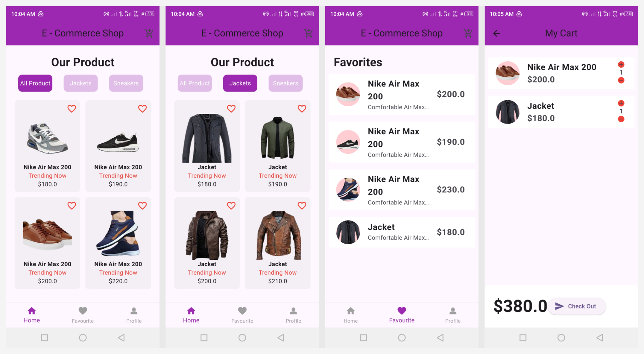Tap Android recent apps square on second screen
The image size is (644, 354).
tap(204, 338)
